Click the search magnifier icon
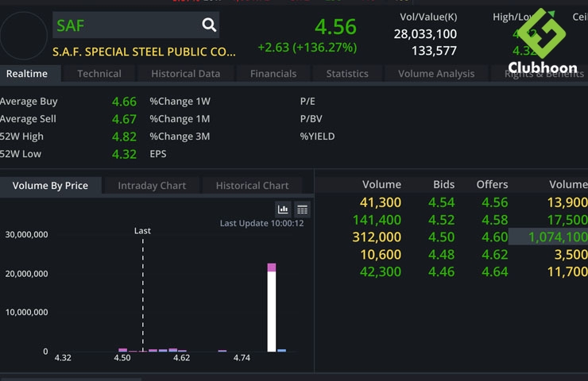Viewport: 588px width, 381px height. (x=209, y=25)
